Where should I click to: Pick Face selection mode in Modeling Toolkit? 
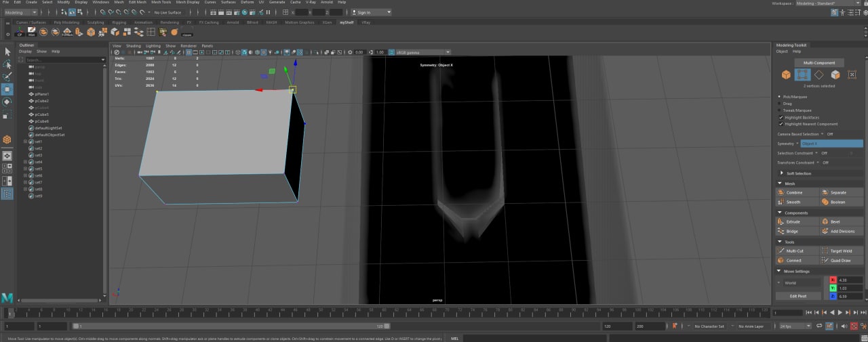pos(835,74)
